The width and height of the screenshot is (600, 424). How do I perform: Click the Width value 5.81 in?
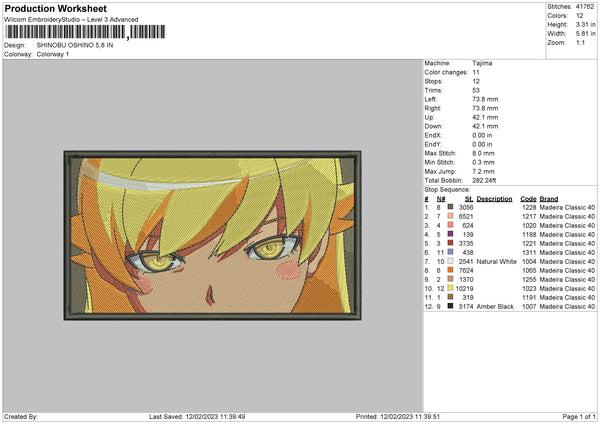point(585,34)
